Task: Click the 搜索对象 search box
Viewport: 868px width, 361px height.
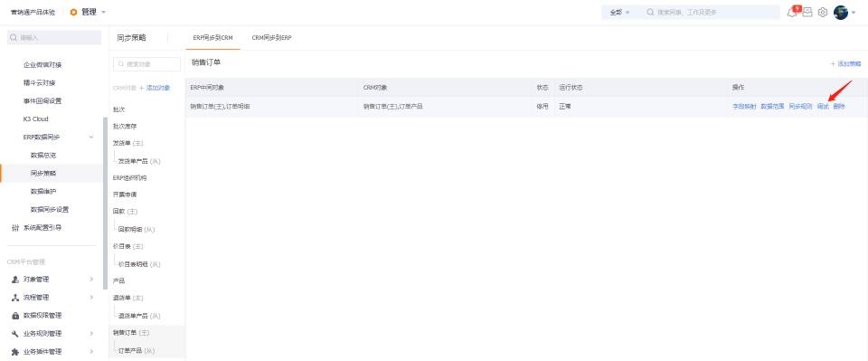Action: (x=146, y=64)
